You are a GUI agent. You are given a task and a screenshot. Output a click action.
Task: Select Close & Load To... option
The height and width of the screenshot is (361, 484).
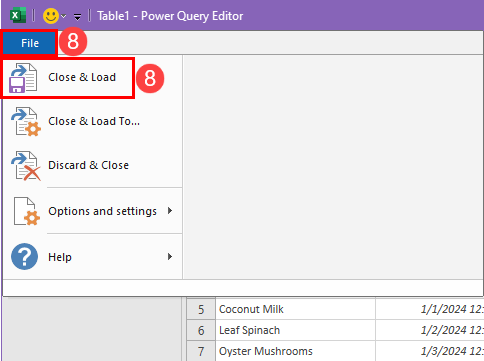pos(92,121)
